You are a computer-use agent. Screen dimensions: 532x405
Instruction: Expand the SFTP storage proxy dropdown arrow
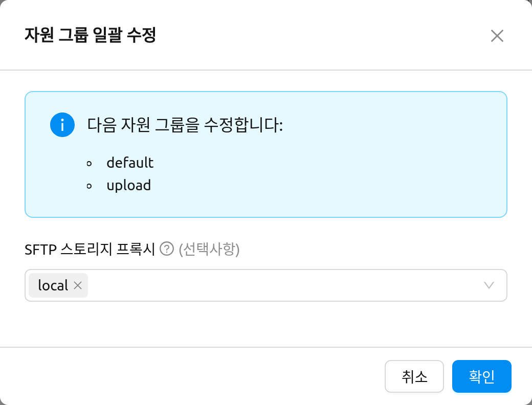[x=489, y=285]
